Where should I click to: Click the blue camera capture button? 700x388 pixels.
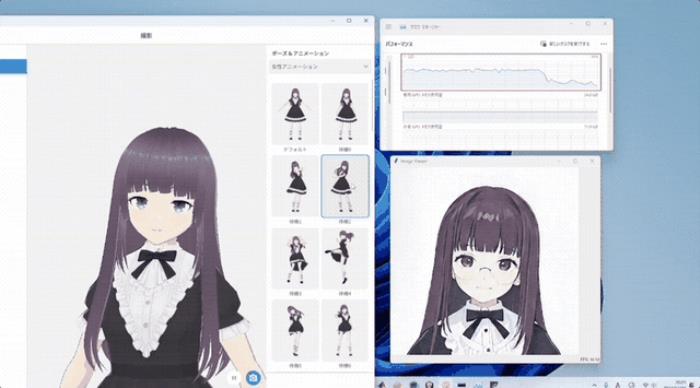pos(253,378)
